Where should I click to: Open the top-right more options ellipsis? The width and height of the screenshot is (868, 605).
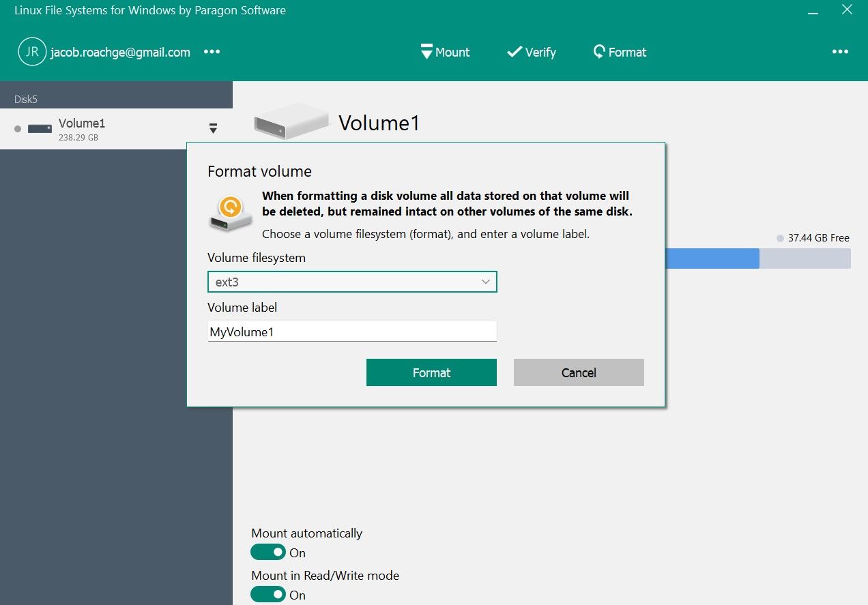coord(840,52)
